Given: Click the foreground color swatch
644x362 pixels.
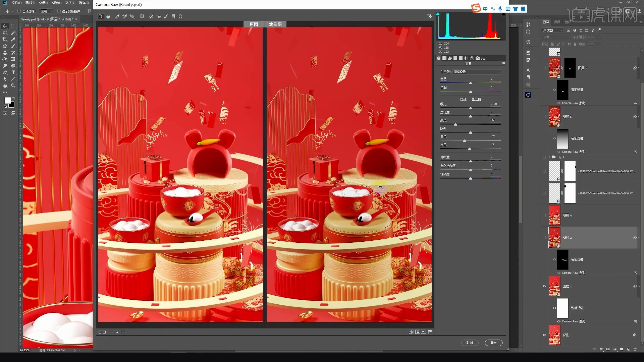Looking at the screenshot, I should pos(7,101).
